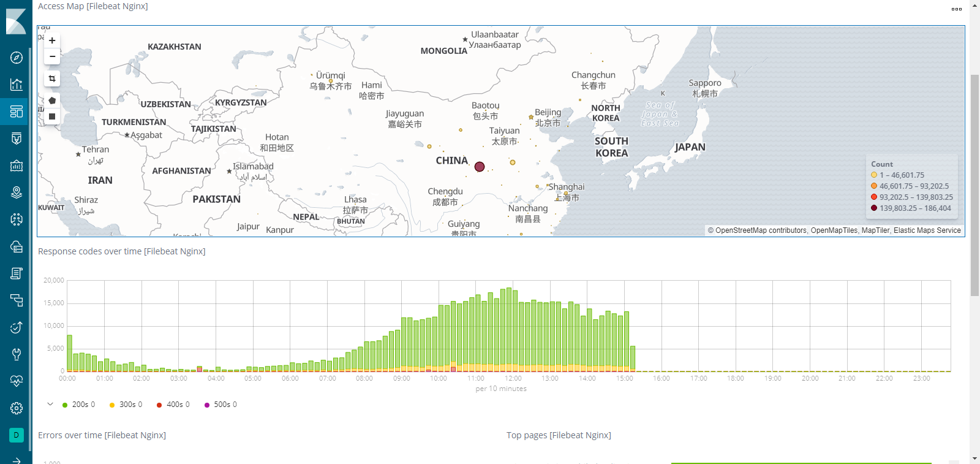The image size is (980, 464).
Task: Click the large dark red map marker
Action: point(480,167)
